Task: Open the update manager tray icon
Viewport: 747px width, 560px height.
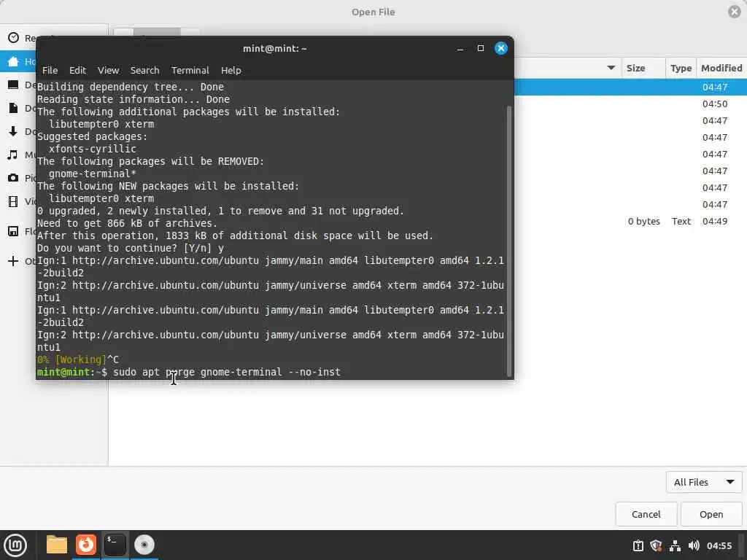Action: coord(638,545)
